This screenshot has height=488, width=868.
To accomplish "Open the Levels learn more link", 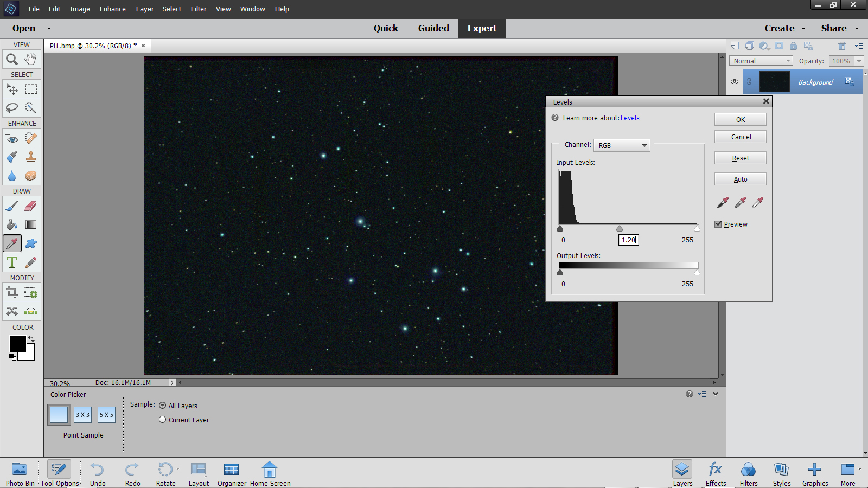I will tap(630, 118).
